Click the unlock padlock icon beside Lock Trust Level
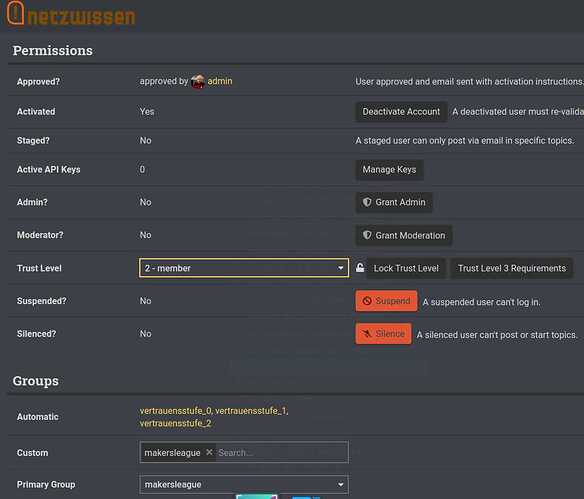 point(360,268)
